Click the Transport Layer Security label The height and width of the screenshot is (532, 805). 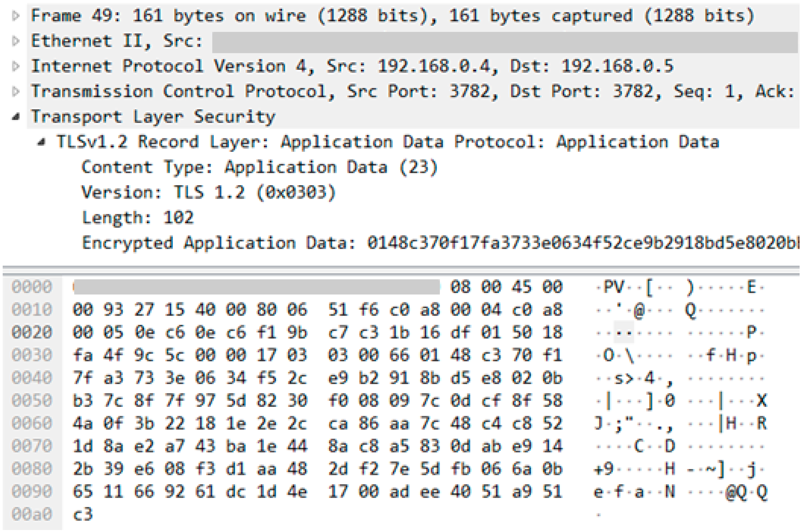tap(153, 117)
